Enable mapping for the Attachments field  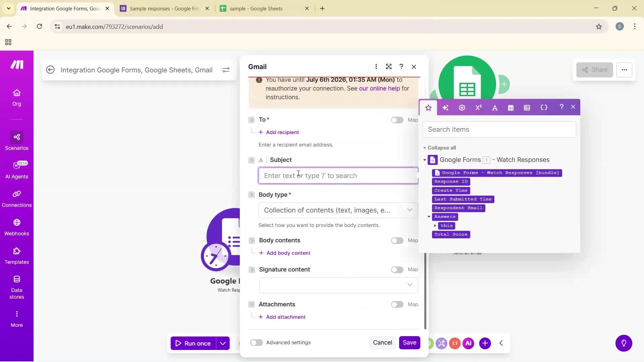pos(397,304)
